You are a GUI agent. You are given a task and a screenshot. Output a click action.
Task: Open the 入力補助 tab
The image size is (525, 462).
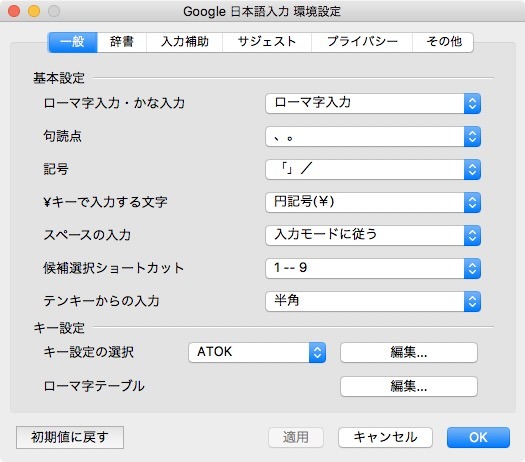[184, 42]
